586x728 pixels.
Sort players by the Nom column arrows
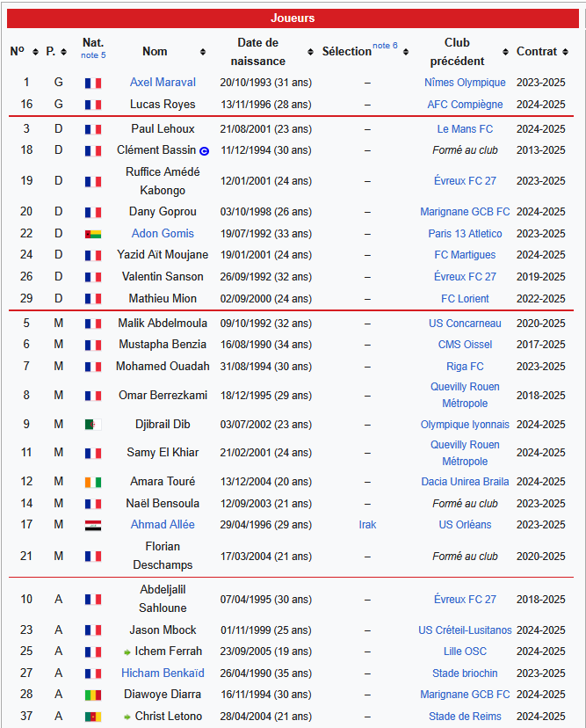203,52
